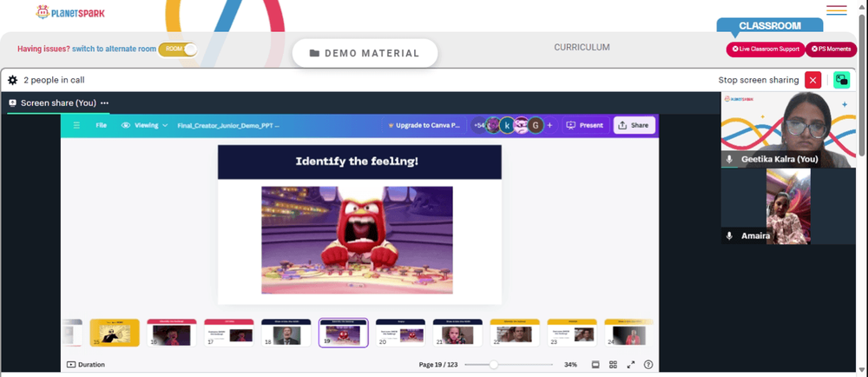
Task: Select slide thumbnail 16
Action: (172, 333)
